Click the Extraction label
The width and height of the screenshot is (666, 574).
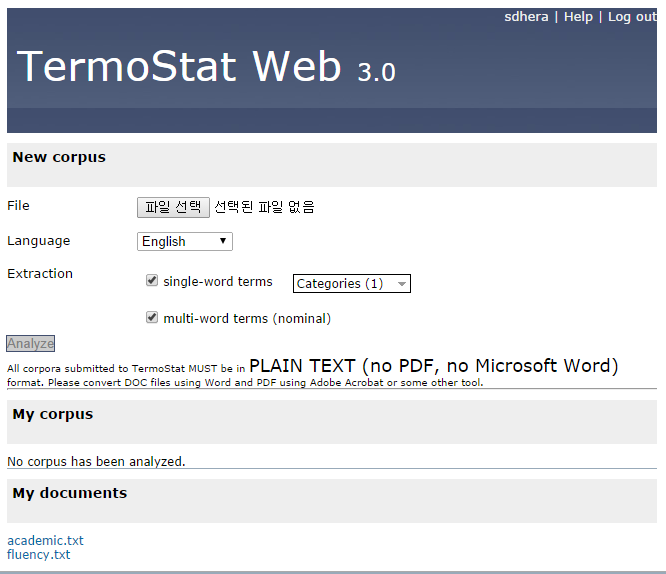(40, 274)
